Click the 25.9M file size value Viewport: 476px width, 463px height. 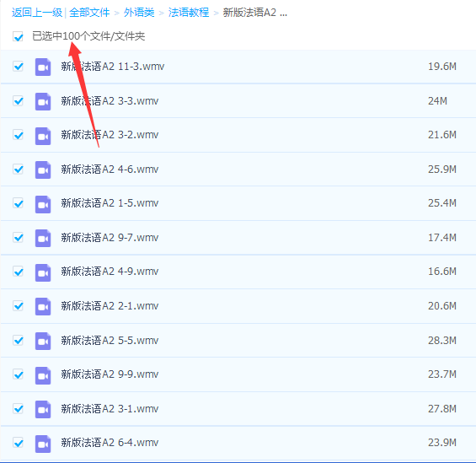tap(442, 170)
